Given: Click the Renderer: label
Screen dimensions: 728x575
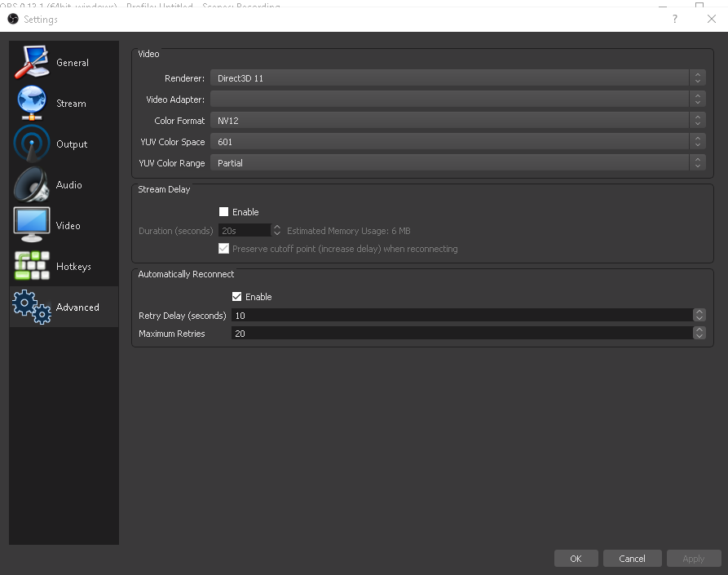Looking at the screenshot, I should coord(184,78).
